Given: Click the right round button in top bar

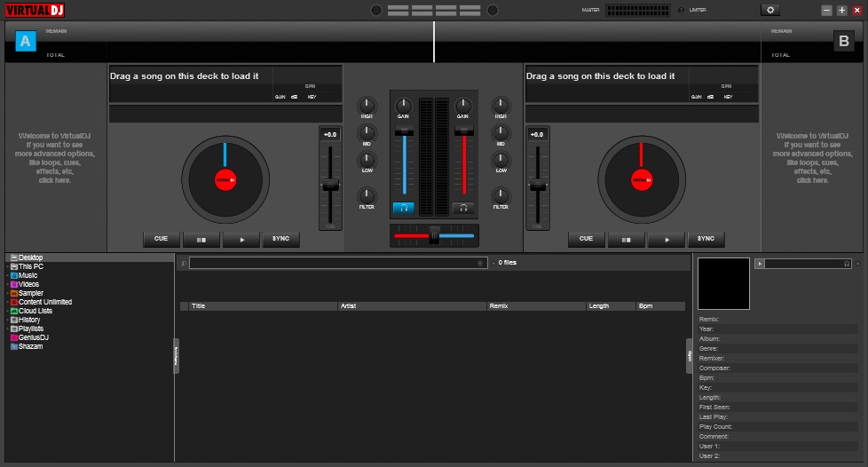Looking at the screenshot, I should click(x=492, y=11).
